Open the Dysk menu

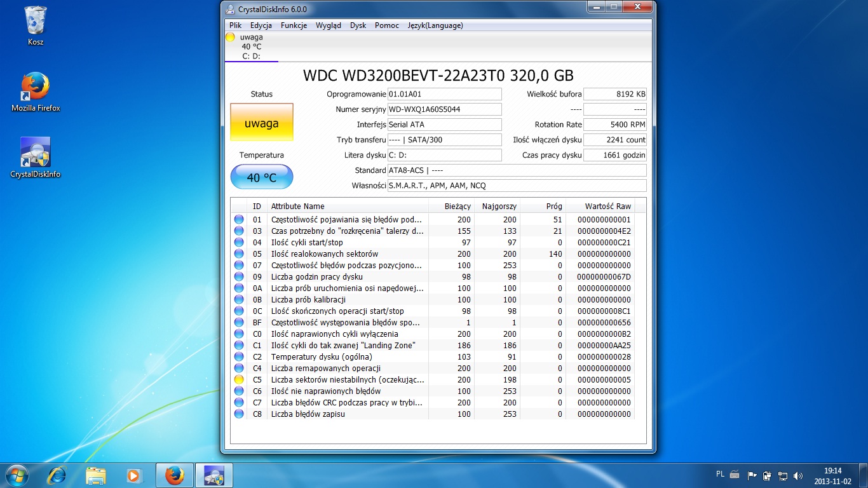coord(358,25)
